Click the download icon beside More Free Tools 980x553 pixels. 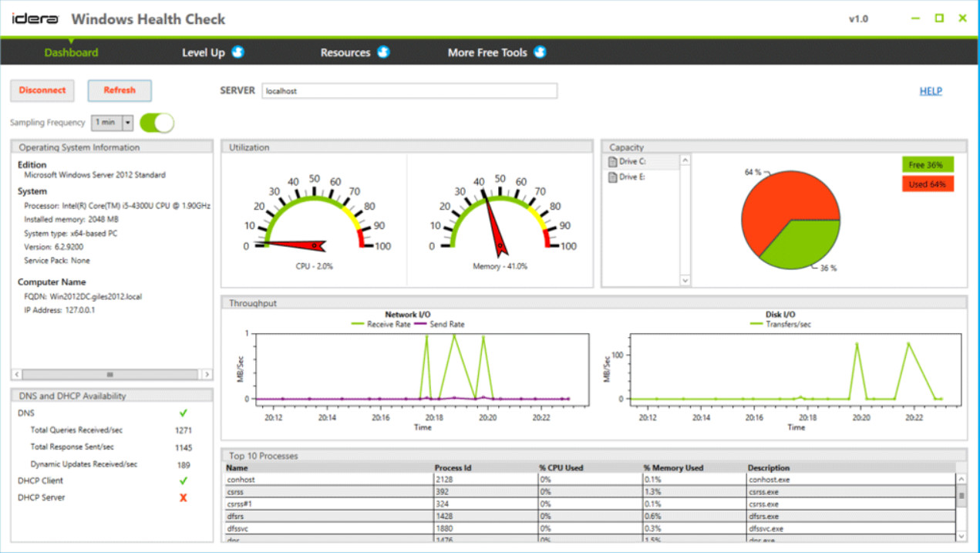click(x=540, y=52)
